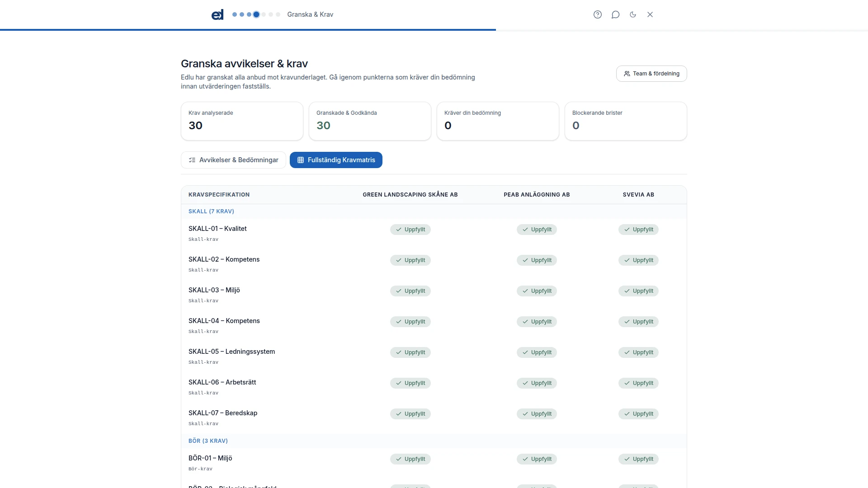Click Peab's Uppfyllt badge for BÖR-01
This screenshot has width=868, height=488.
tap(537, 459)
